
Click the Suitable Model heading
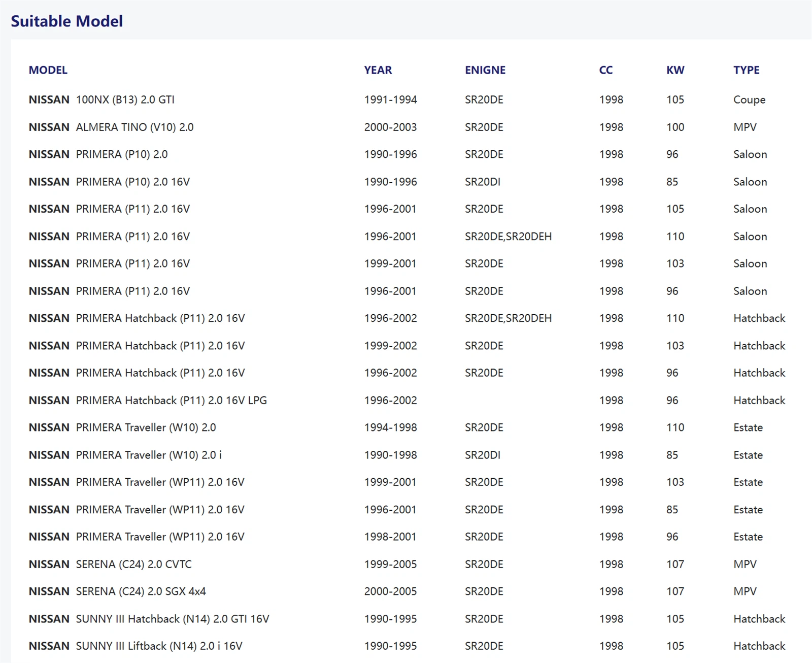[66, 21]
